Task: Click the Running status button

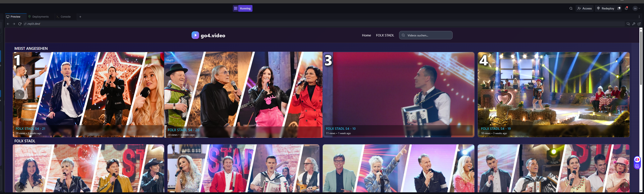Action: coord(242,9)
